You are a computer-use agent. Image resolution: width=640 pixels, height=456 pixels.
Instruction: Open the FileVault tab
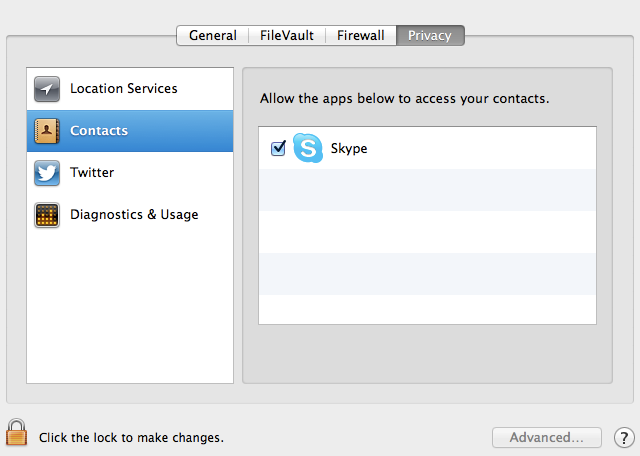point(287,36)
